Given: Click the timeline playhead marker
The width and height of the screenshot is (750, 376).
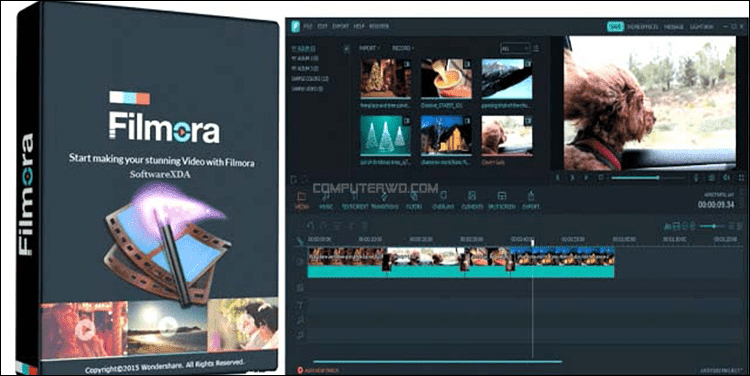Looking at the screenshot, I should click(x=532, y=243).
